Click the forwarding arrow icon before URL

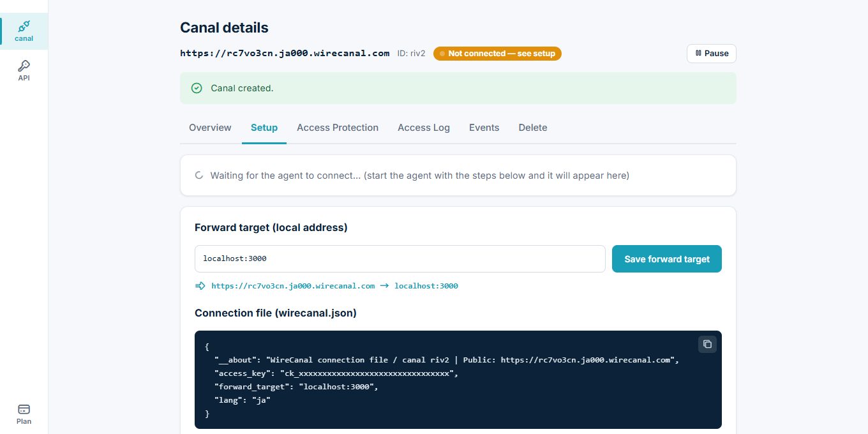point(200,286)
